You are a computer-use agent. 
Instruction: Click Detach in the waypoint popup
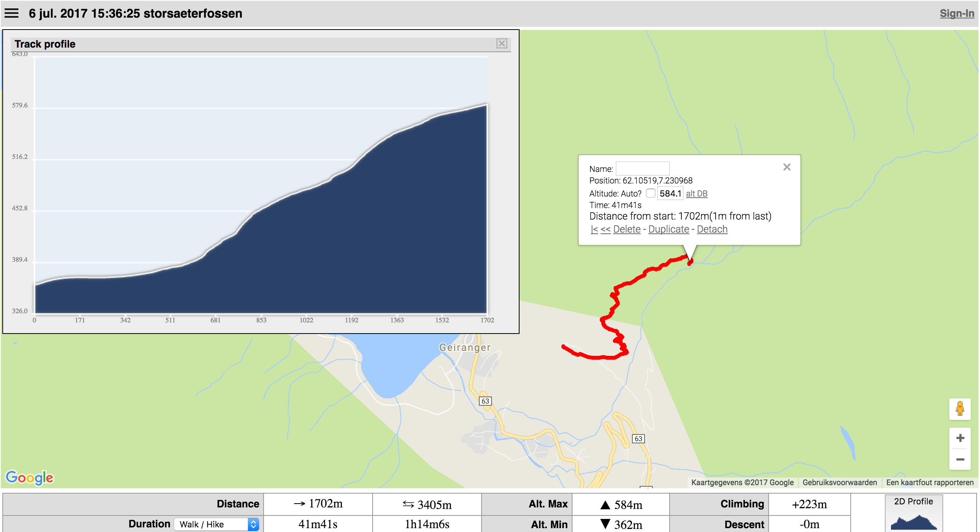pos(712,229)
